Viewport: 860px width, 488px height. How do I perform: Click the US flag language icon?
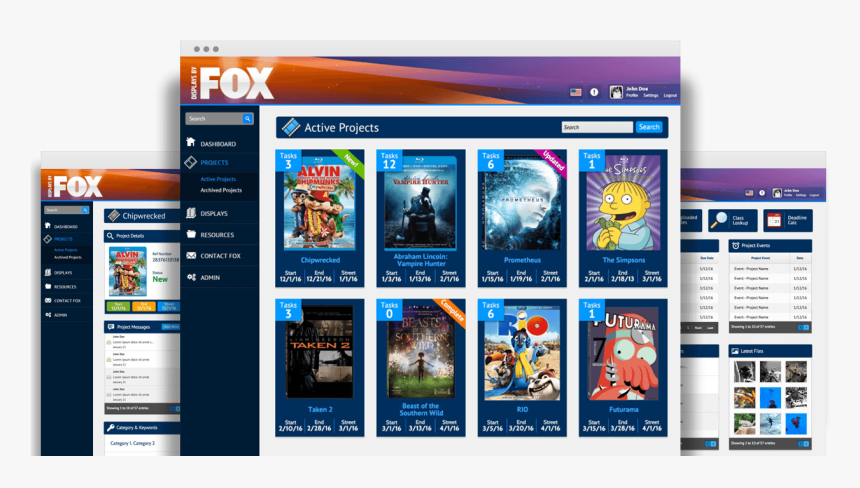click(576, 92)
